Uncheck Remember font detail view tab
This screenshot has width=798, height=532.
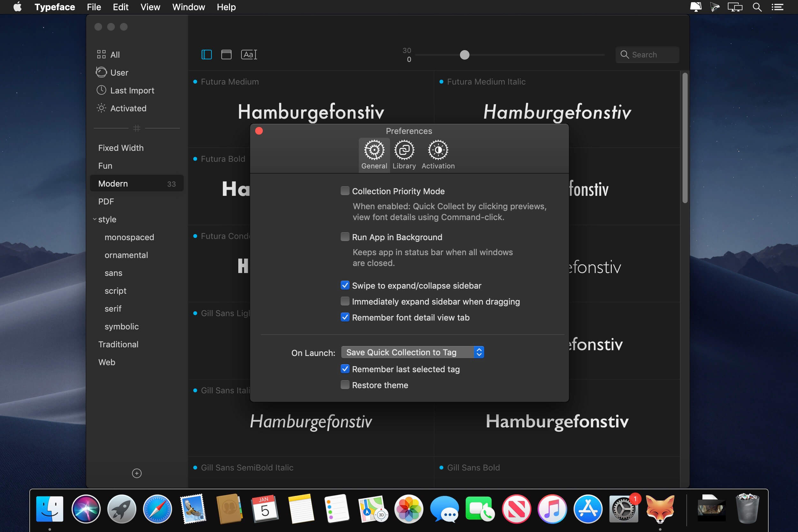tap(345, 317)
